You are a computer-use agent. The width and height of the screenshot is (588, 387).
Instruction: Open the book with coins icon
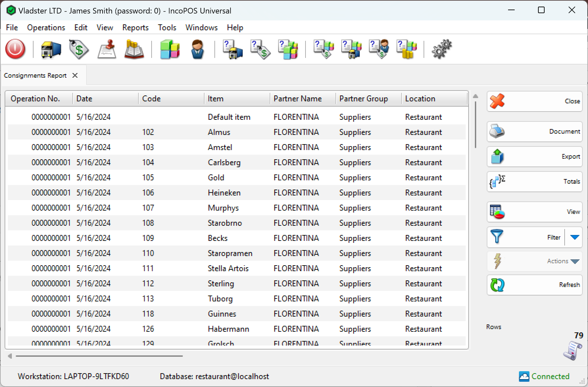[134, 49]
